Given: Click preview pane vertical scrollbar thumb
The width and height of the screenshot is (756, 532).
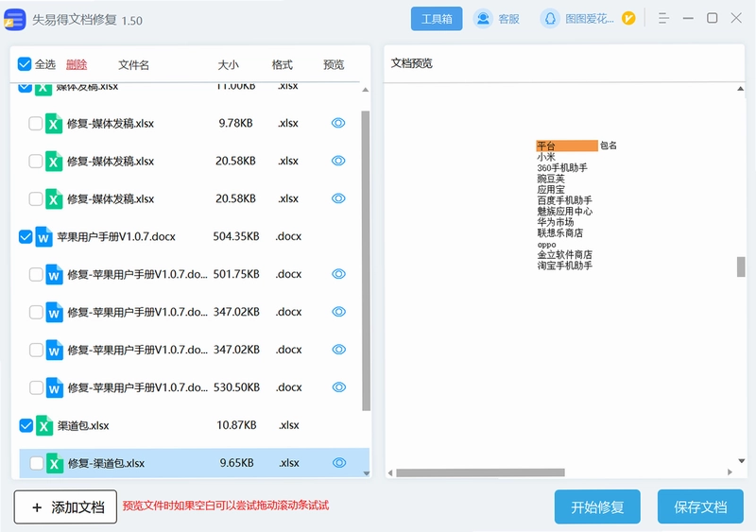Looking at the screenshot, I should (x=741, y=266).
